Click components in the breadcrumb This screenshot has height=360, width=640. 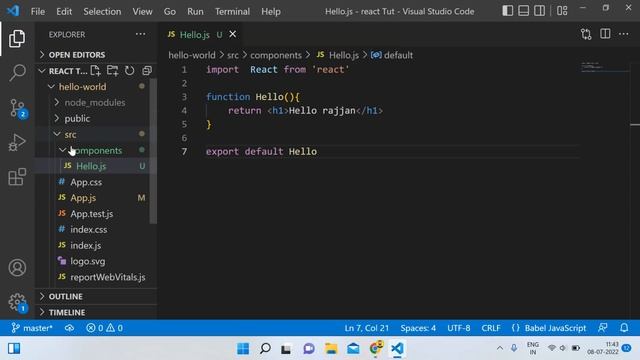[276, 55]
